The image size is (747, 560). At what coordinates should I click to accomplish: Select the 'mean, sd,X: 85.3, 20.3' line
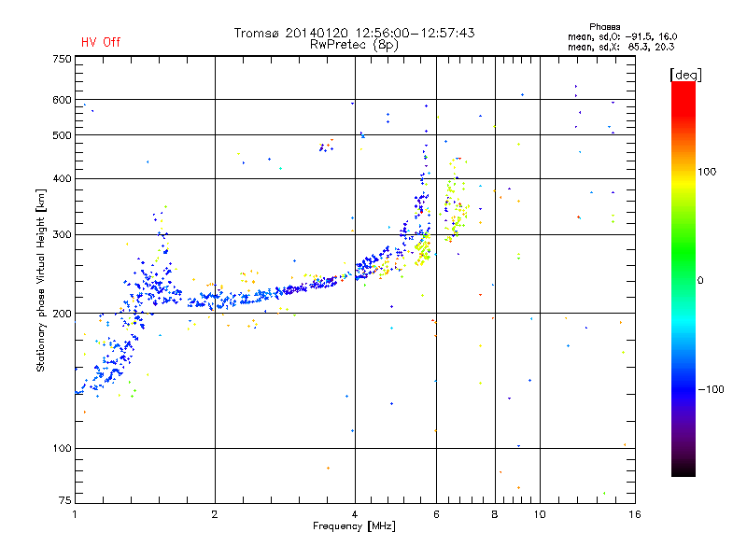coord(621,47)
